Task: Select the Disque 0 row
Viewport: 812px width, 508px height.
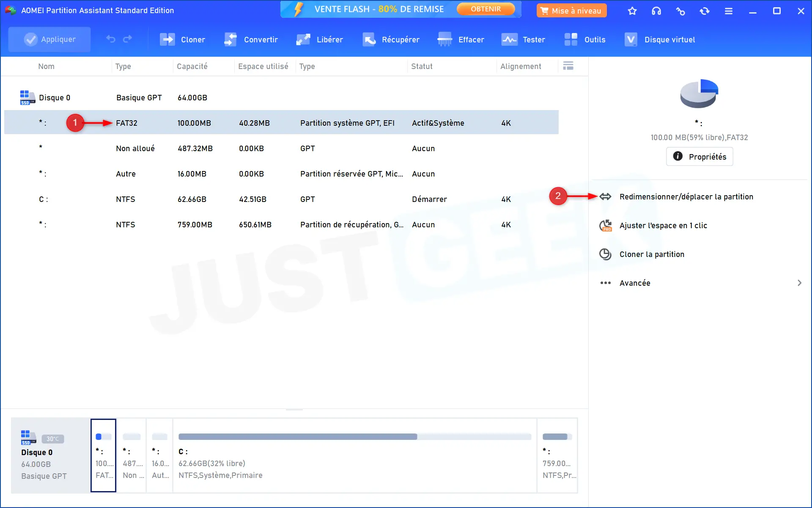Action: click(x=281, y=97)
